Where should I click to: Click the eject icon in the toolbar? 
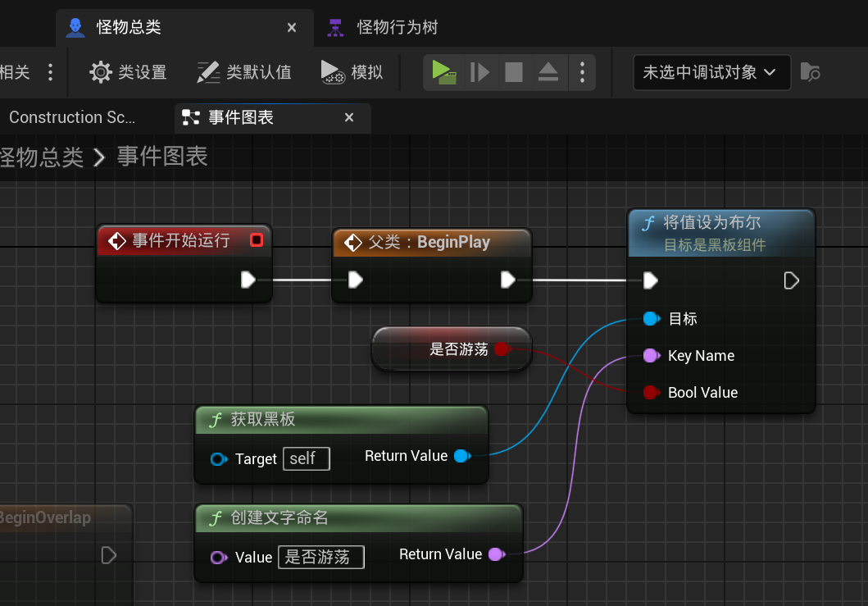[548, 72]
